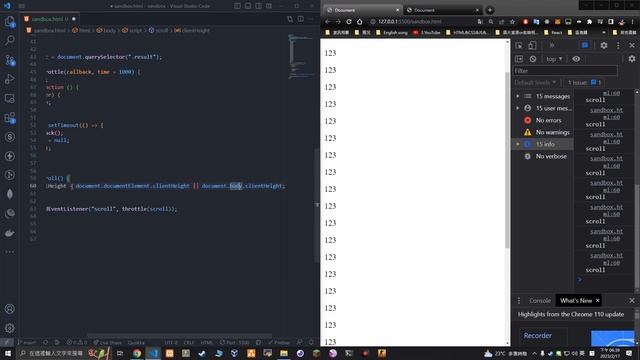Go to the Chrome home page

pos(360,22)
